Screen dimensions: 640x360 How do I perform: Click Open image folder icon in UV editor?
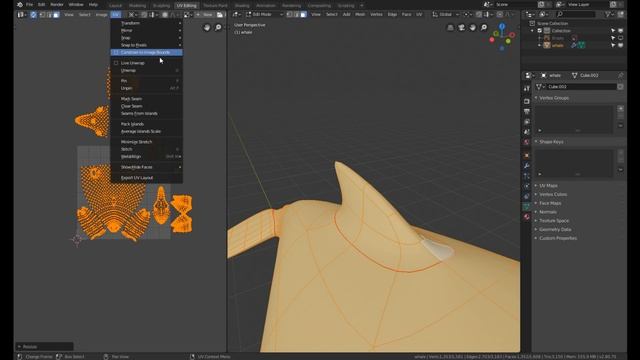[x=220, y=15]
